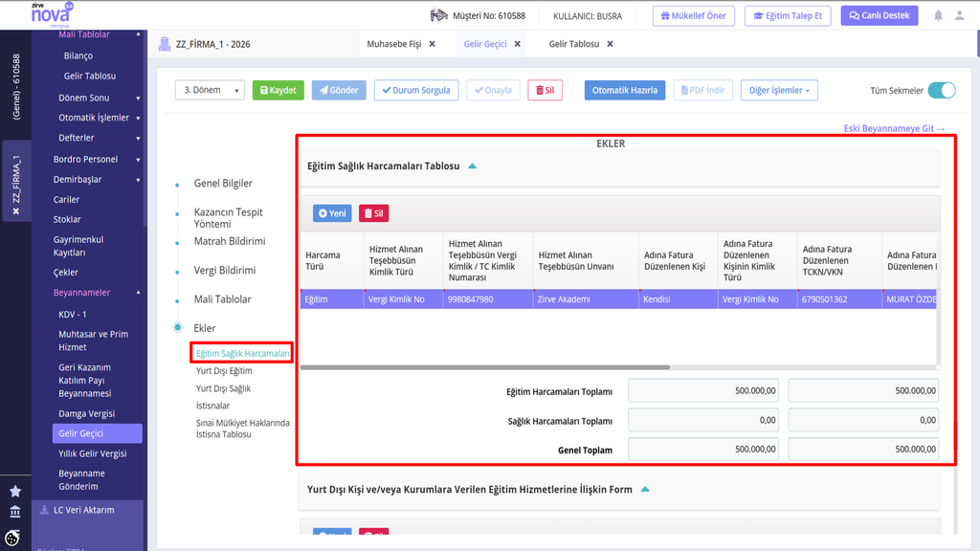This screenshot has height=551, width=980.
Task: Close the ZZ_FİRMA_1 vertical company tab
Action: click(16, 211)
